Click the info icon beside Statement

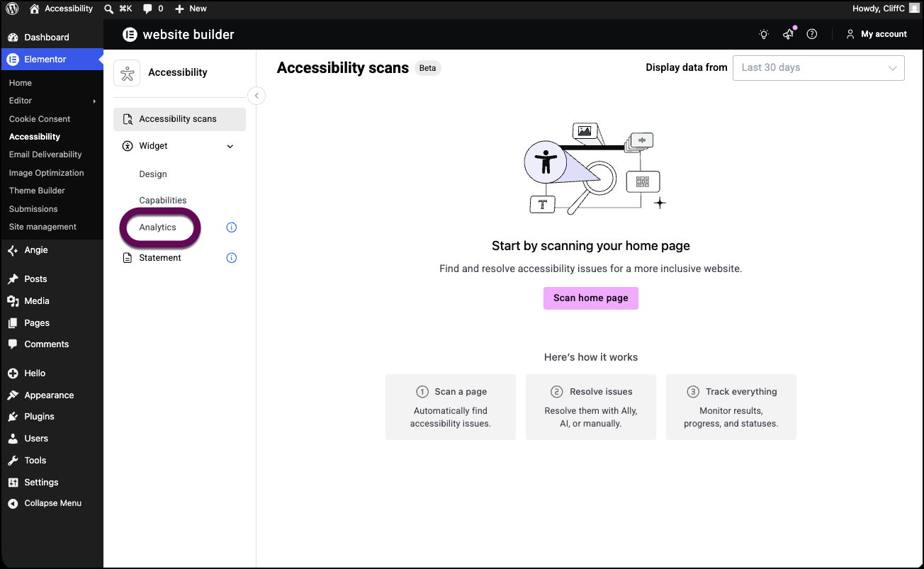pos(231,258)
